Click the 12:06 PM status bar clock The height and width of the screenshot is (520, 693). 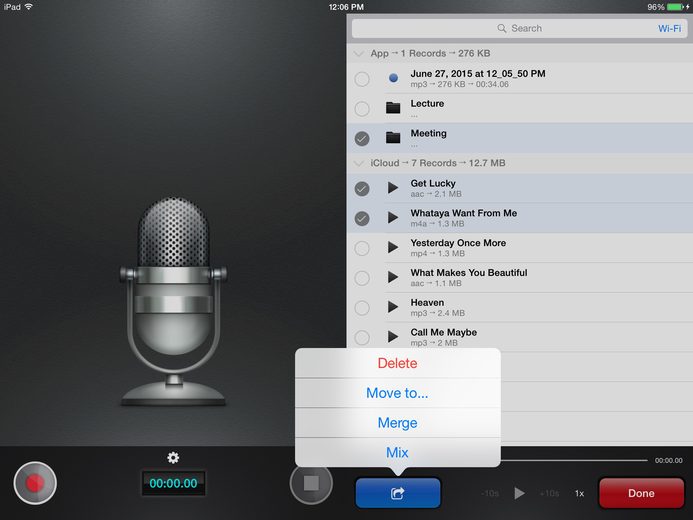[x=346, y=7]
